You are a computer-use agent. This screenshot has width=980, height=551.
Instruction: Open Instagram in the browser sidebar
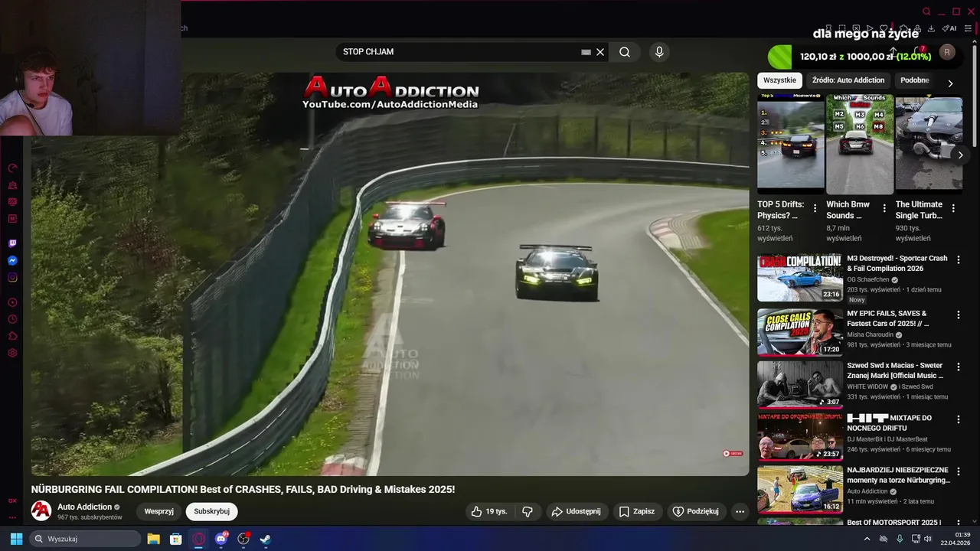click(12, 278)
